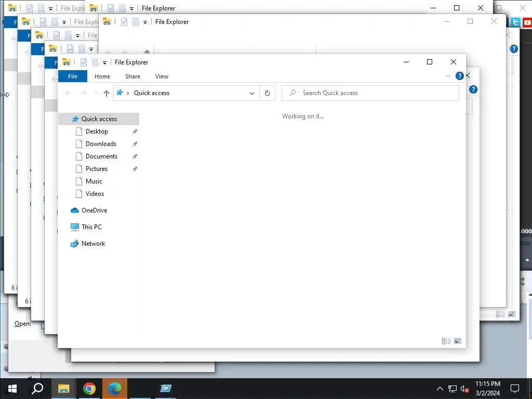The height and width of the screenshot is (399, 532).
Task: Click the 'Working on it...' status text
Action: 303,116
